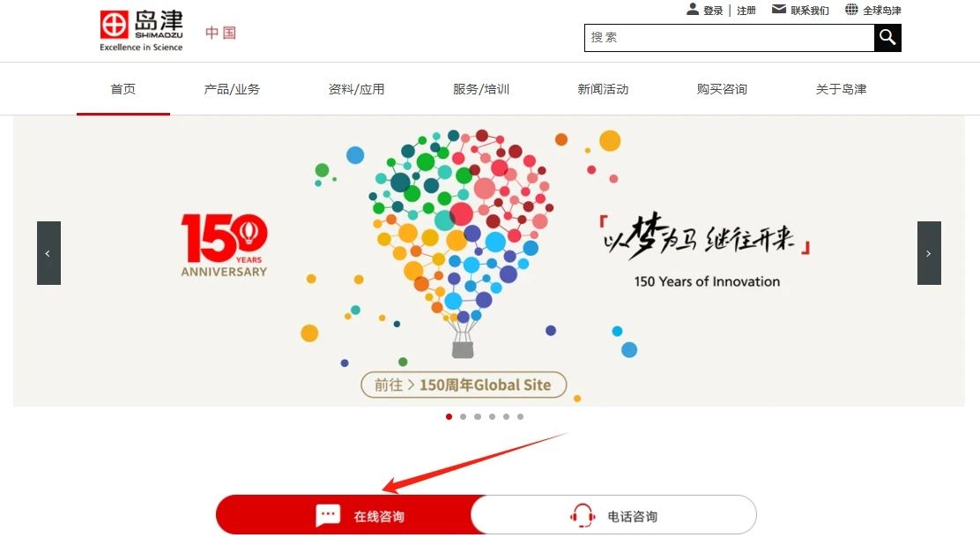Advance to the next banner slide
This screenshot has width=980, height=560.
(x=929, y=253)
